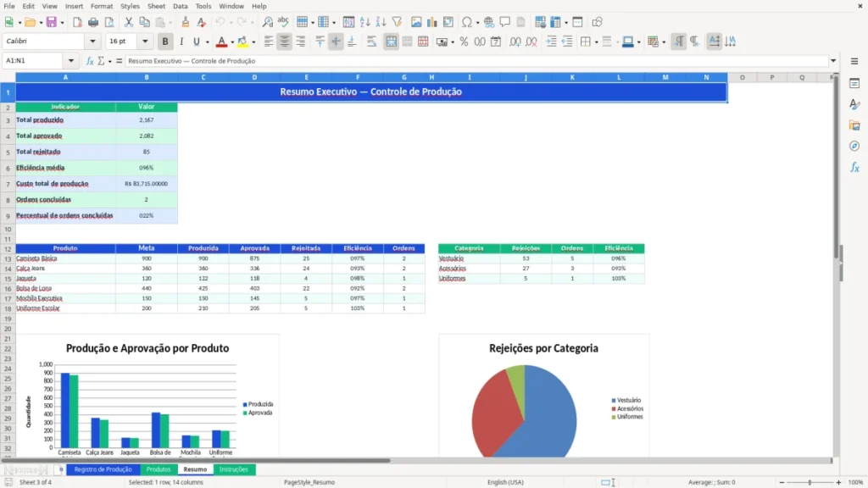Open the Font Name dropdown arrow
Screen dimensions: 868x488
click(x=92, y=41)
